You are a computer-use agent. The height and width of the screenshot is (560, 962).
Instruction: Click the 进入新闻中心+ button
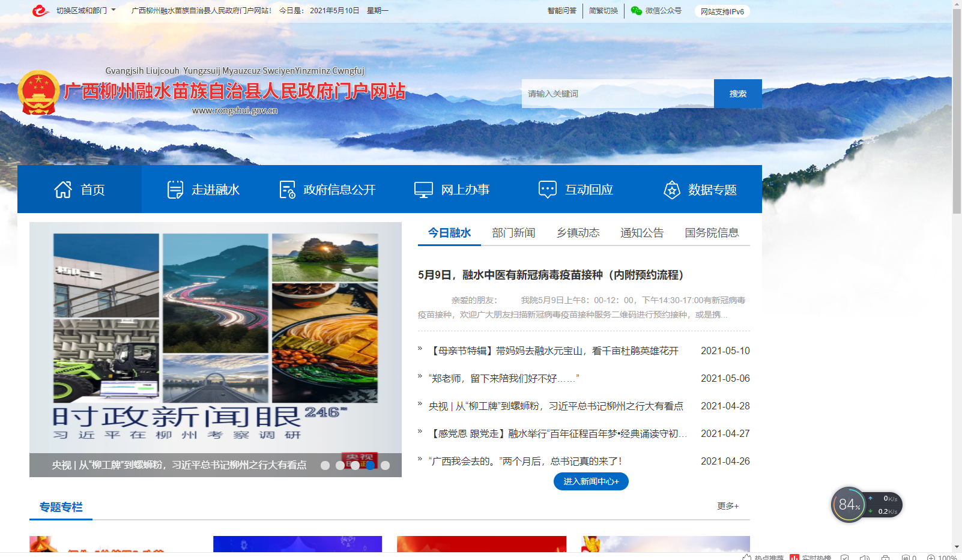[x=591, y=481]
